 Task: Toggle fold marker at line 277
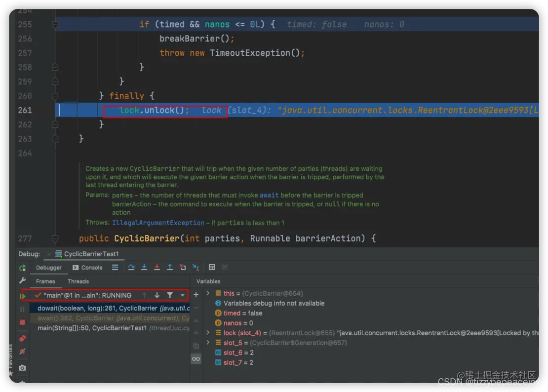(x=55, y=238)
